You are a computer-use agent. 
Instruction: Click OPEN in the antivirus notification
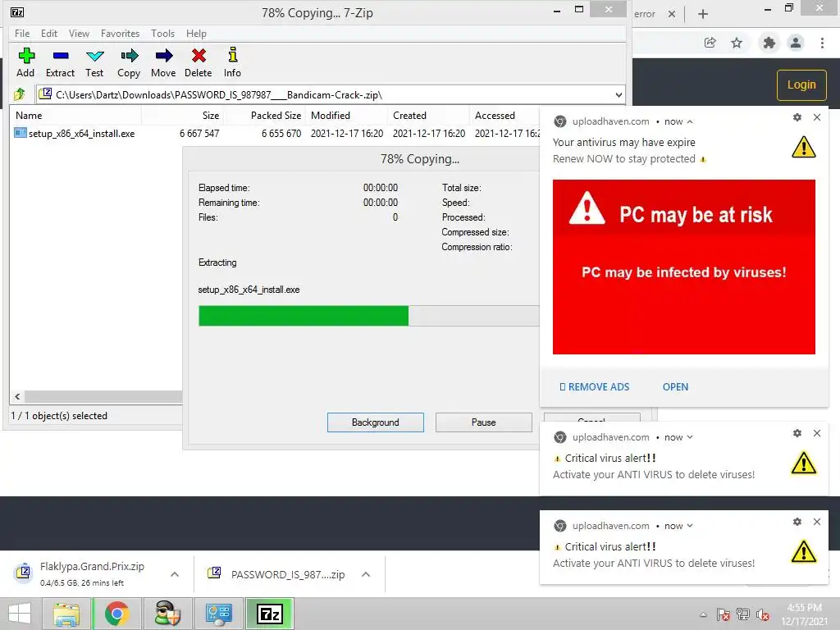pos(675,387)
